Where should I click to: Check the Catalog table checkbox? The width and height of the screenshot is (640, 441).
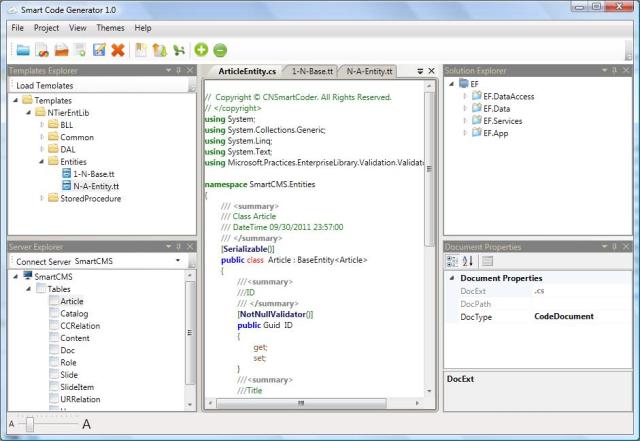[53, 314]
